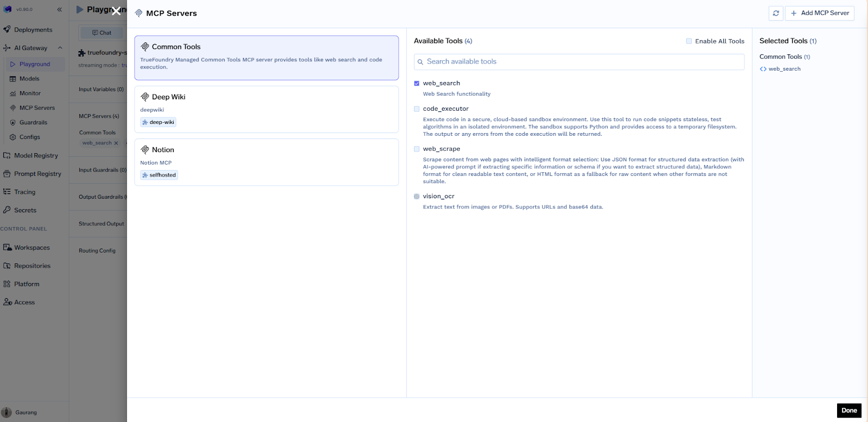
Task: Click the MCP Servers header icon
Action: [x=139, y=13]
